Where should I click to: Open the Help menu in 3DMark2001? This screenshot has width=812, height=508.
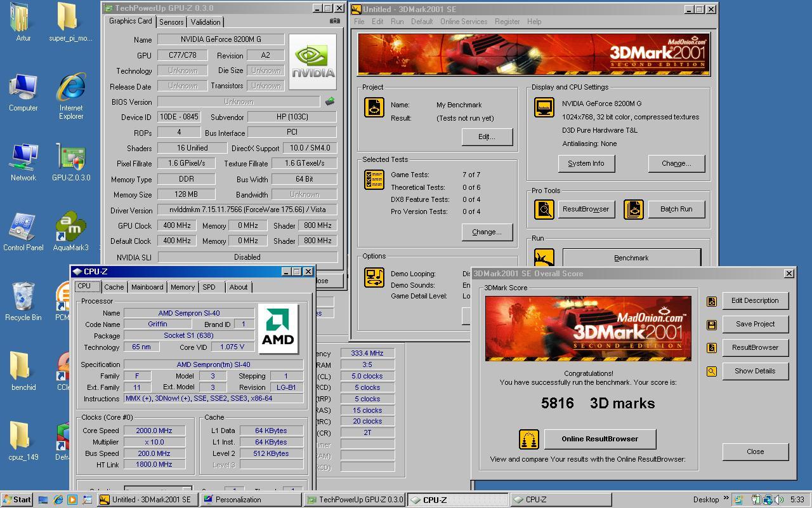point(534,22)
